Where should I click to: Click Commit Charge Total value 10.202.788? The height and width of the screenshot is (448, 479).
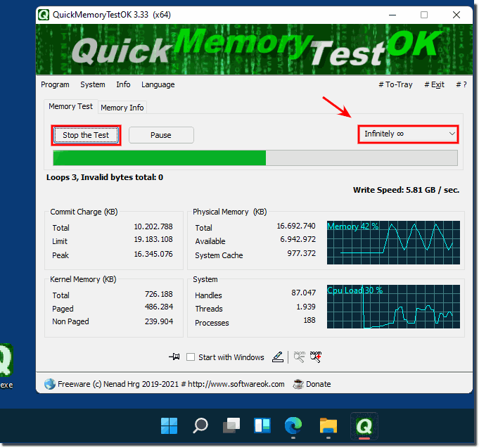click(x=153, y=226)
